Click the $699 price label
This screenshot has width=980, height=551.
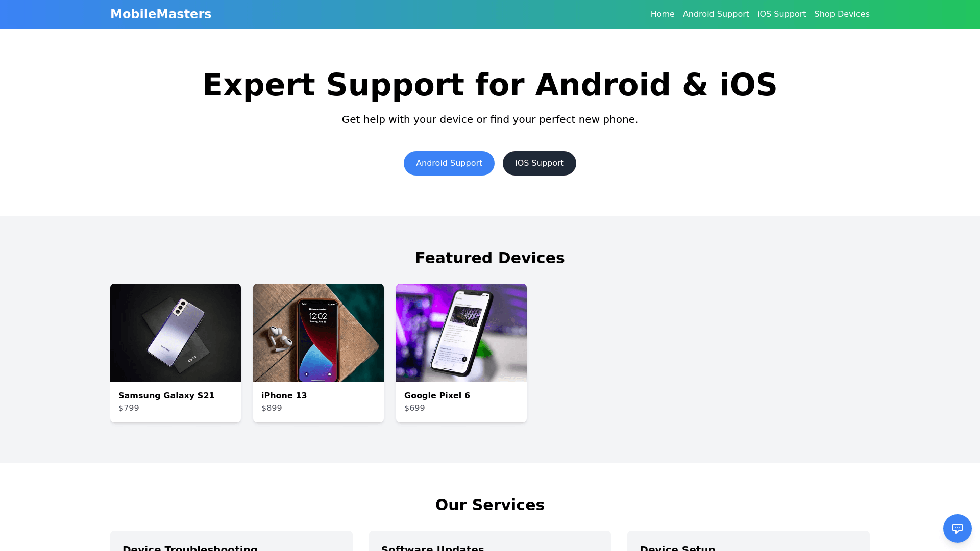click(x=414, y=408)
